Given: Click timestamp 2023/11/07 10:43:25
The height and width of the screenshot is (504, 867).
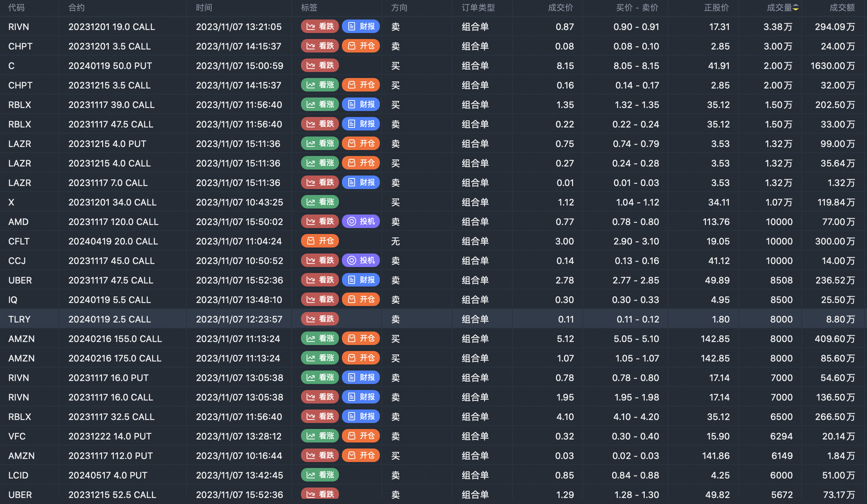Looking at the screenshot, I should coord(239,202).
